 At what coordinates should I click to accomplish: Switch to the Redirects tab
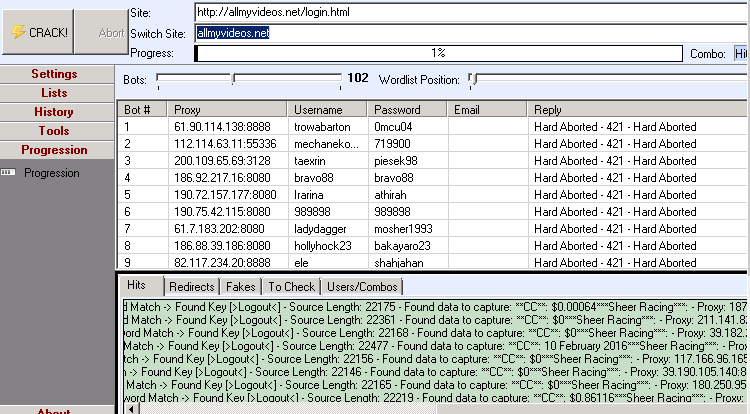192,287
